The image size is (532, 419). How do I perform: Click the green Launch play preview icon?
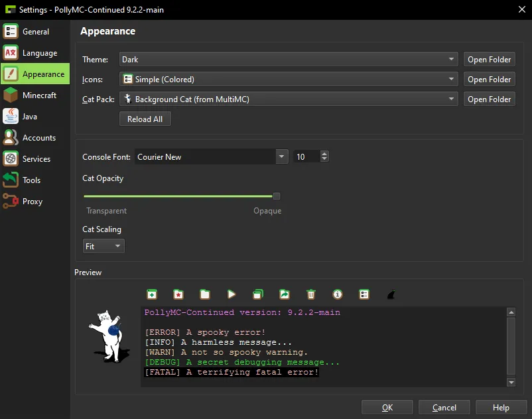pos(232,294)
